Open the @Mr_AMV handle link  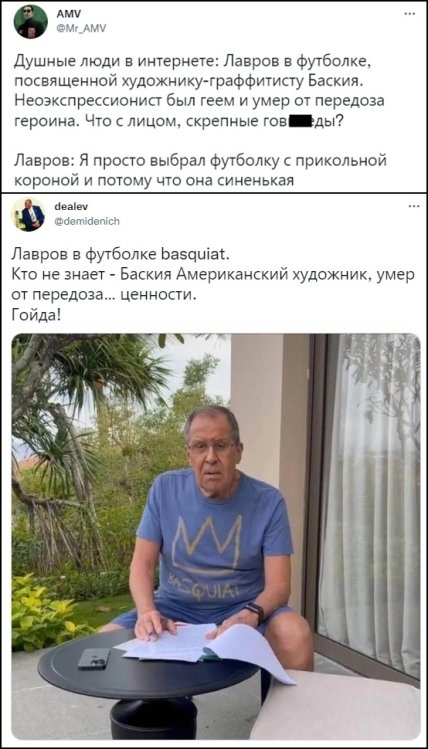click(x=81, y=29)
